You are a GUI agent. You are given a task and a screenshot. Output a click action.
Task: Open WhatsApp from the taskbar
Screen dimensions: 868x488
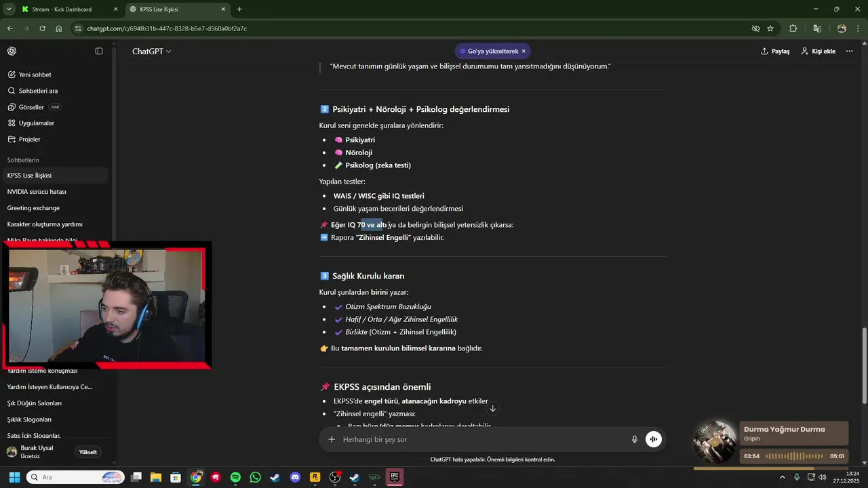click(x=255, y=478)
